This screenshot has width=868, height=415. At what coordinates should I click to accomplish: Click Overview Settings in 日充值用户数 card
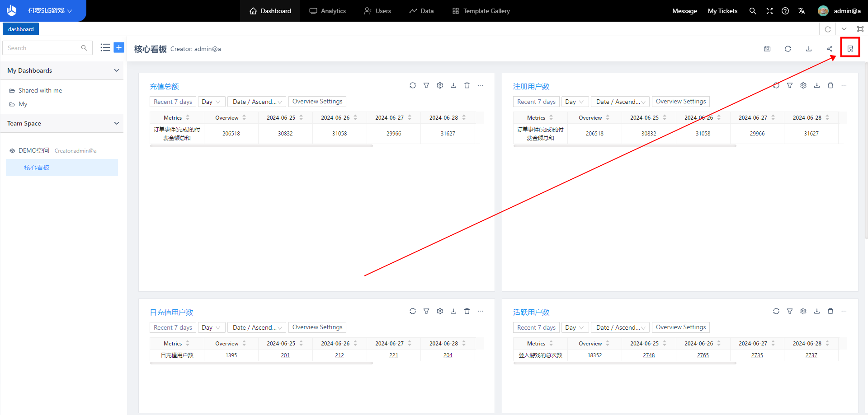coord(317,327)
